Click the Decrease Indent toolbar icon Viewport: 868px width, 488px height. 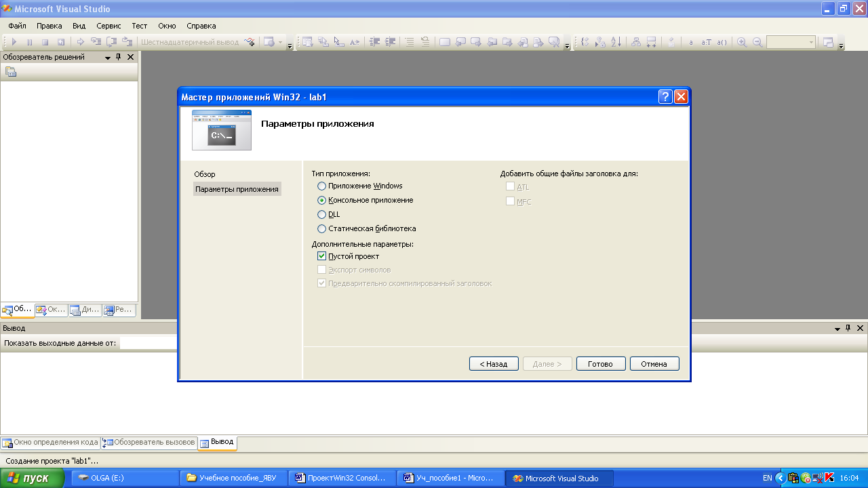coord(374,42)
